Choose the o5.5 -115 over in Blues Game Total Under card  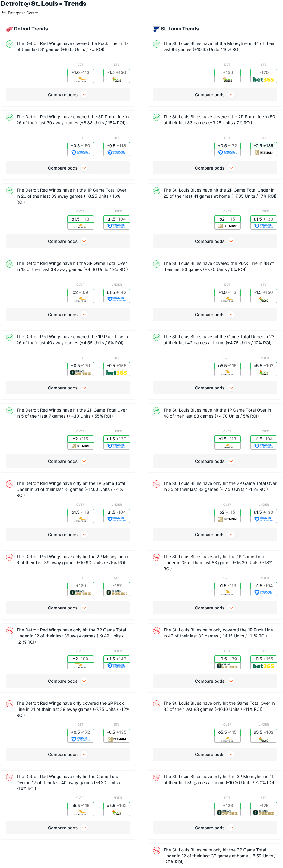coord(227,366)
